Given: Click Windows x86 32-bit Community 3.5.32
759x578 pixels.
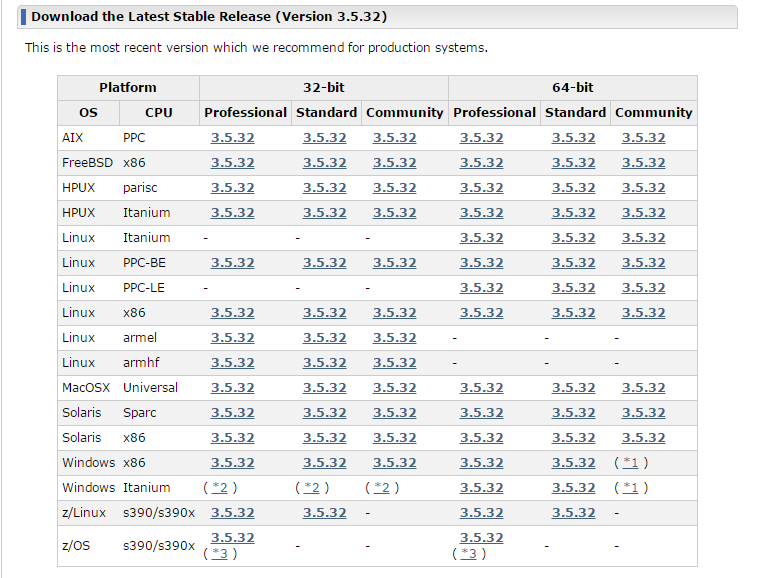Looking at the screenshot, I should (394, 463).
